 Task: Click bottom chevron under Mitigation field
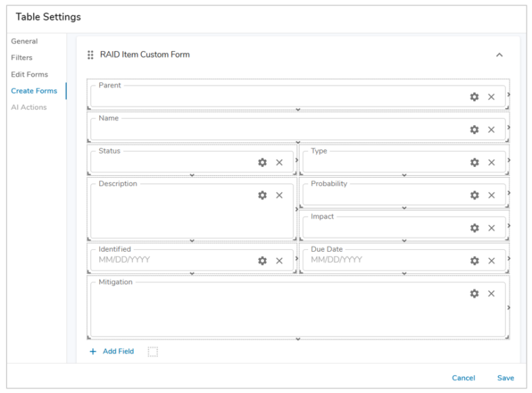(x=298, y=339)
